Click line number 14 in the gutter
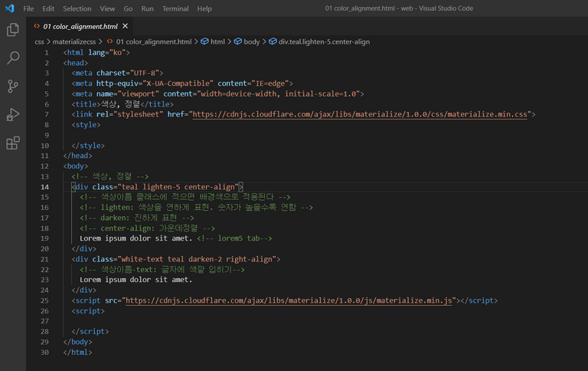The width and height of the screenshot is (588, 371). point(44,187)
